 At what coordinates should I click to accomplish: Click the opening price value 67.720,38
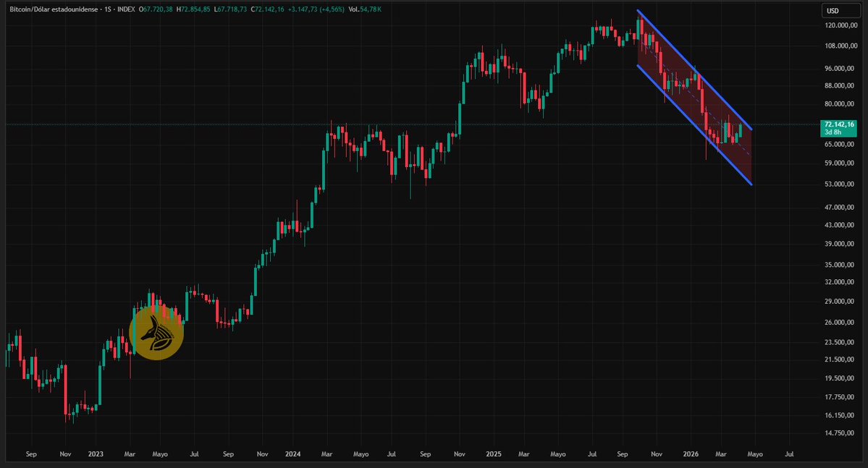(x=158, y=9)
